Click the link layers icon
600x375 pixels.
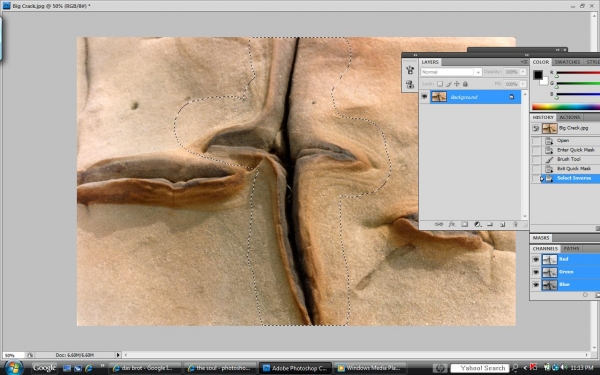439,224
